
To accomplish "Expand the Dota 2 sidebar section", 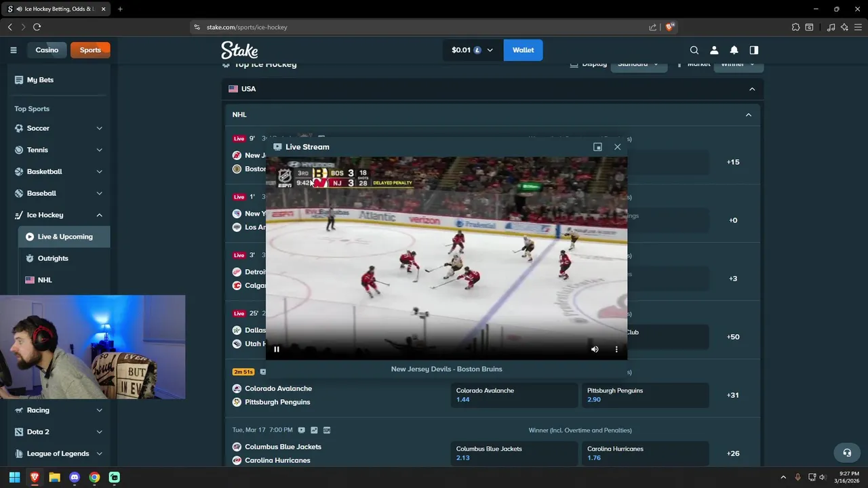I will [x=99, y=432].
